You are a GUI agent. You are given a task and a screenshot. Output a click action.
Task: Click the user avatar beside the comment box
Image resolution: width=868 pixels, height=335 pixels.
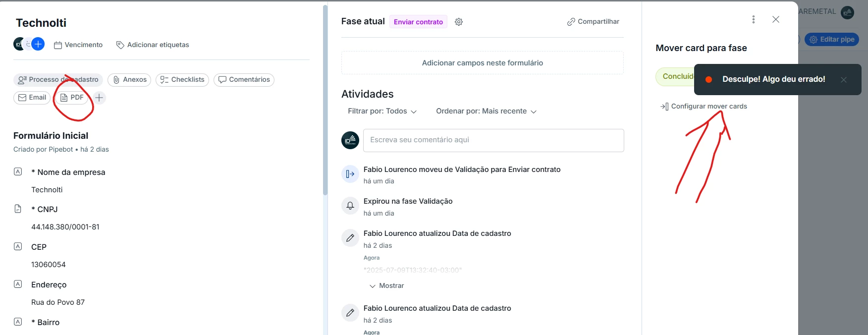coord(350,140)
